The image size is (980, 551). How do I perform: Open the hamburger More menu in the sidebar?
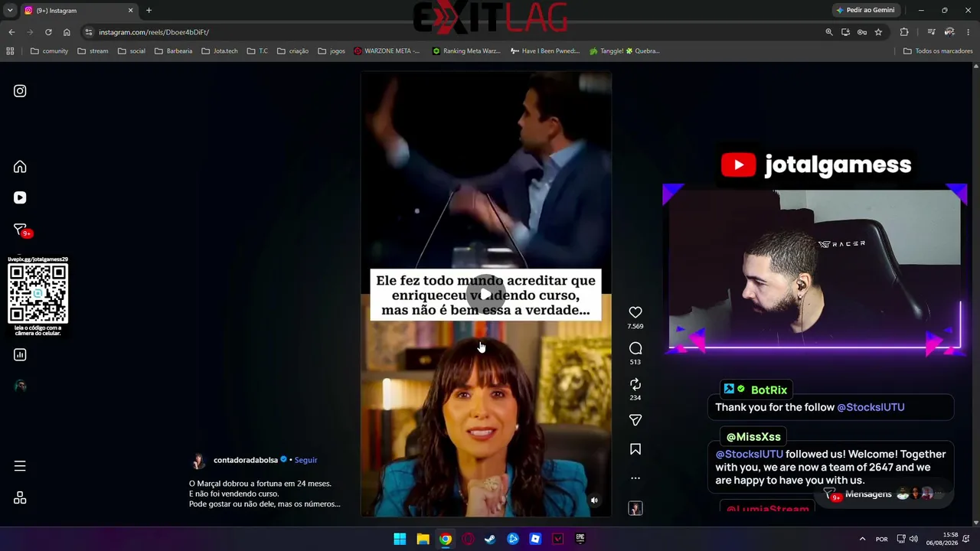[x=20, y=465]
